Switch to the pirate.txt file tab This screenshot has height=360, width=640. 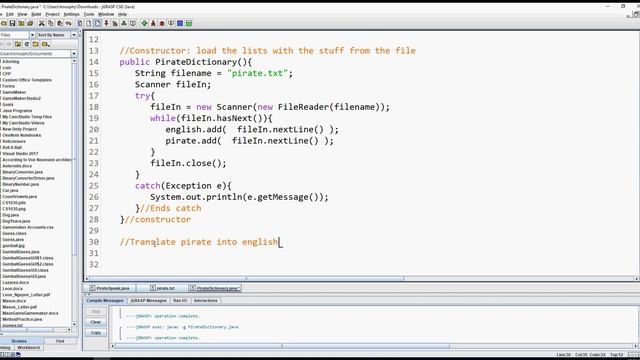(162, 288)
